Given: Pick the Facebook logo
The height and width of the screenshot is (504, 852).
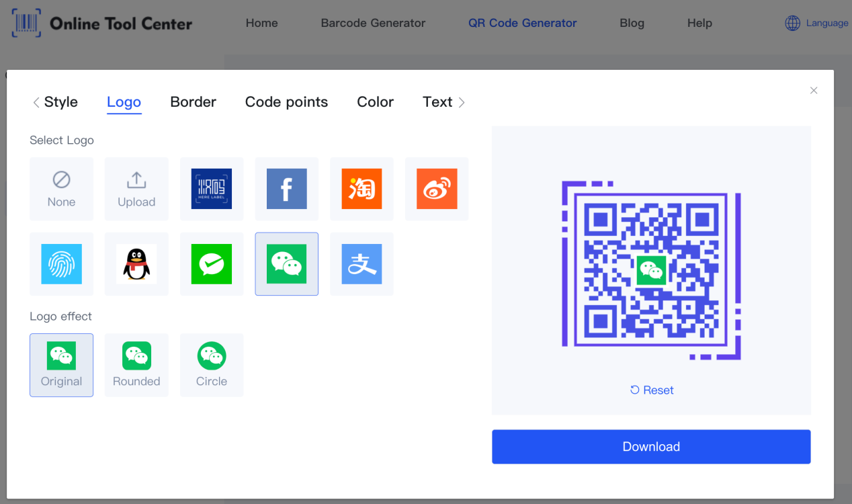Looking at the screenshot, I should pyautogui.click(x=287, y=189).
